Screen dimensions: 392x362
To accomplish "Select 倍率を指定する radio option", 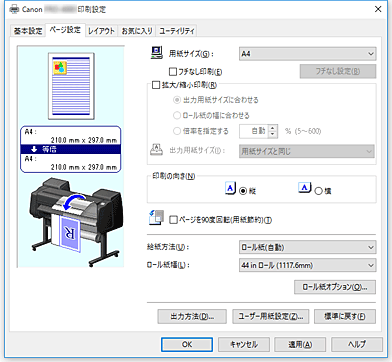I will click(177, 131).
